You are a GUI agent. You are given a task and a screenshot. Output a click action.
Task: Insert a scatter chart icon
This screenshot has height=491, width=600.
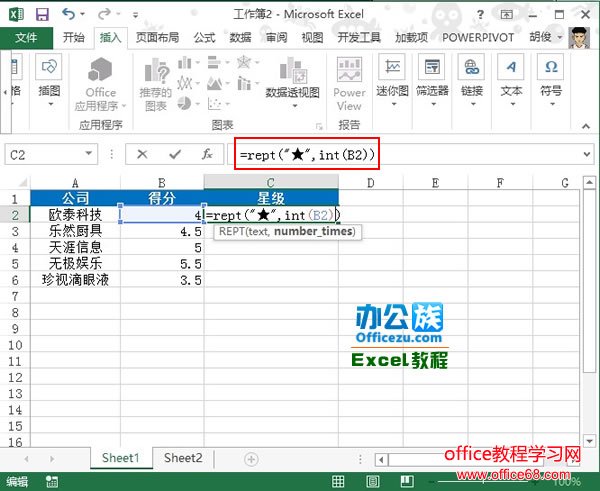pos(214,103)
